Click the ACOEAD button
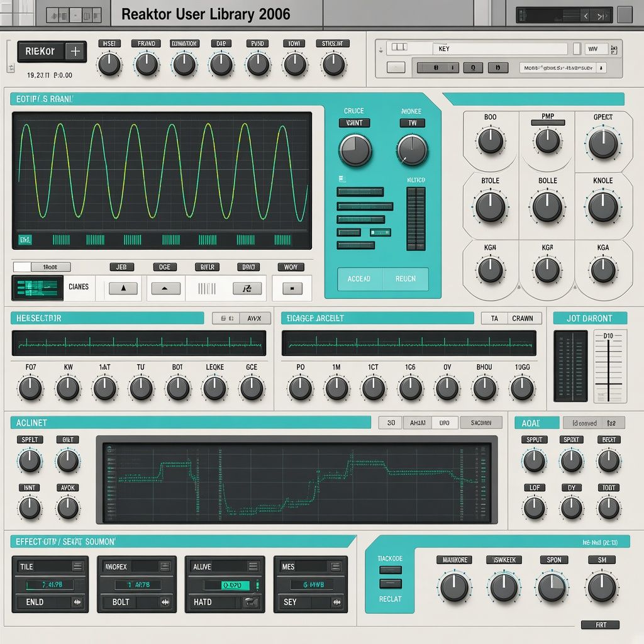 pos(359,279)
